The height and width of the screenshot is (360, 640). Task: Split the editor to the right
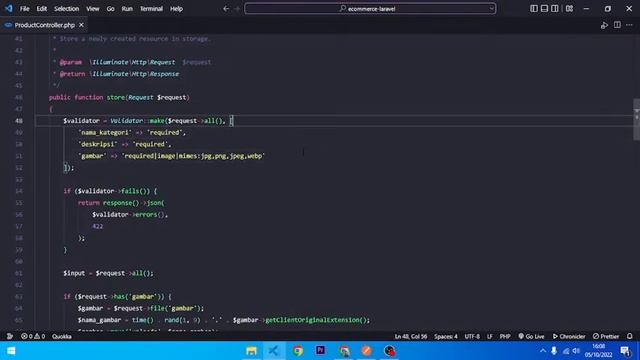point(617,25)
